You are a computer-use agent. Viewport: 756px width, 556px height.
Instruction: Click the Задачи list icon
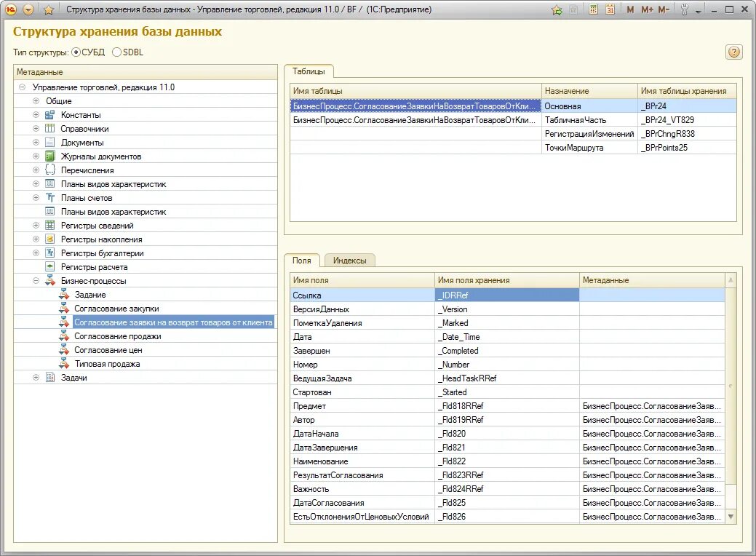pyautogui.click(x=49, y=378)
